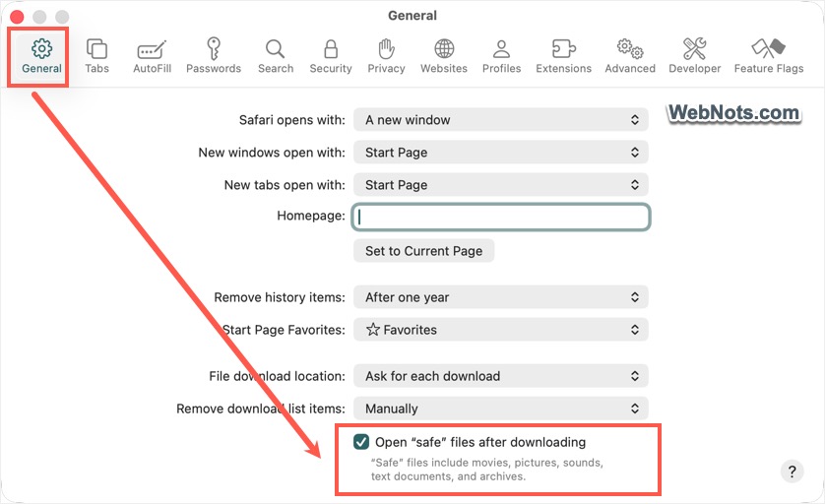825x504 pixels.
Task: Expand the File download location dropdown
Action: click(x=501, y=376)
